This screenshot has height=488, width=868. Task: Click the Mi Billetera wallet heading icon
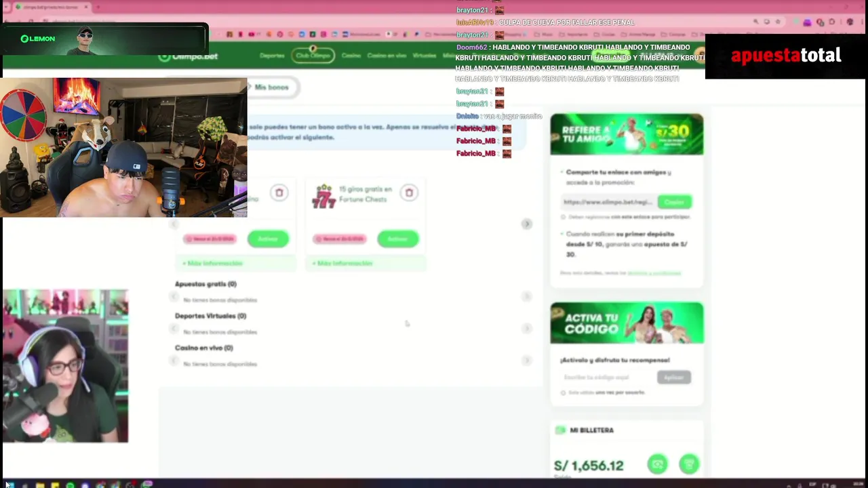point(560,430)
